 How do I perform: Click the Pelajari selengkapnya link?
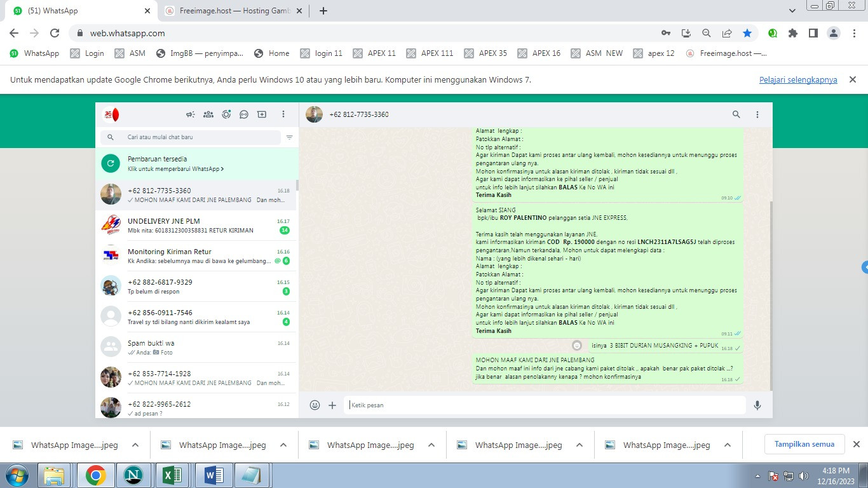[798, 80]
